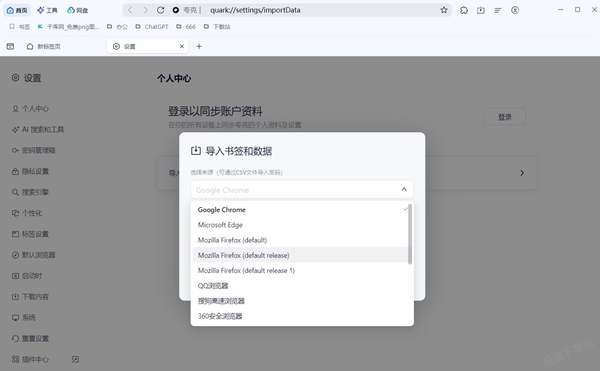Close the 设置 tab
Image resolution: width=600 pixels, height=371 pixels.
pos(182,46)
